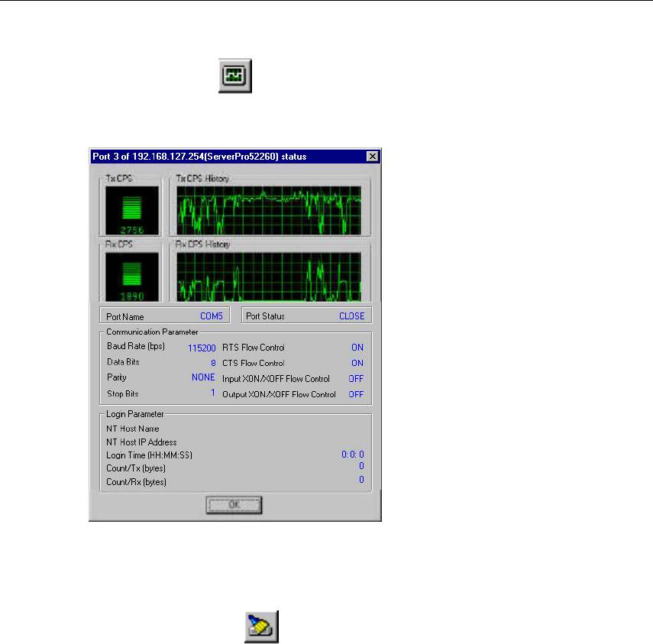This screenshot has height=644, width=653.
Task: Click Input XON/XOFF Flow Control OFF value
Action: pos(356,379)
